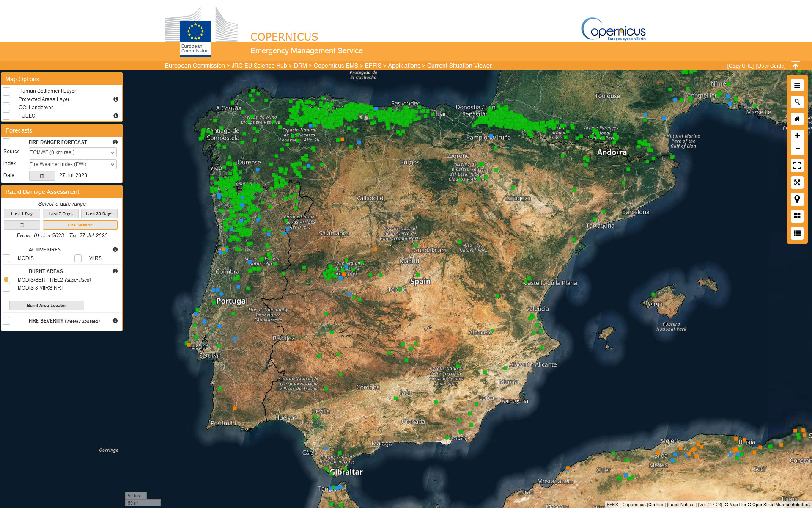Open the Fire Weather Index dropdown
The image size is (812, 508).
[x=72, y=164]
